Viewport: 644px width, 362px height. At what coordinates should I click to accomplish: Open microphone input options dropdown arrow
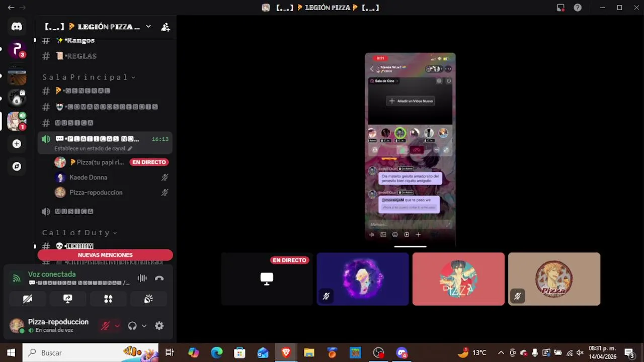[117, 326]
